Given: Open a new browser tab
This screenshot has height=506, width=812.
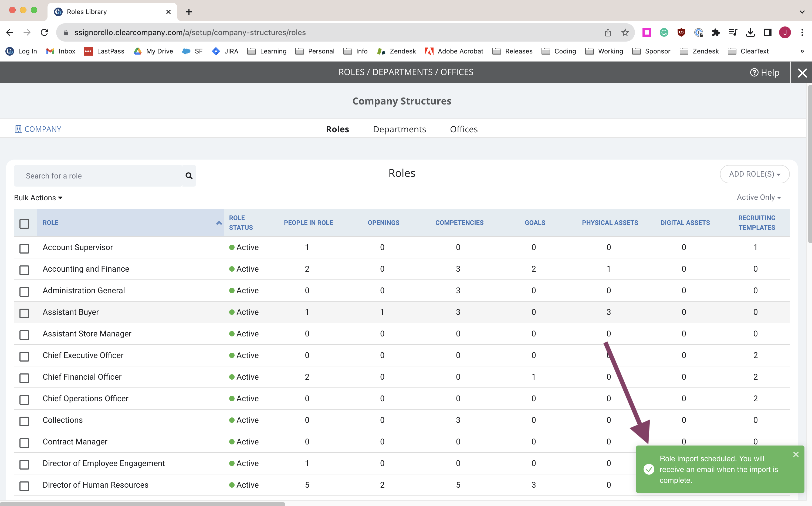Looking at the screenshot, I should (x=189, y=12).
